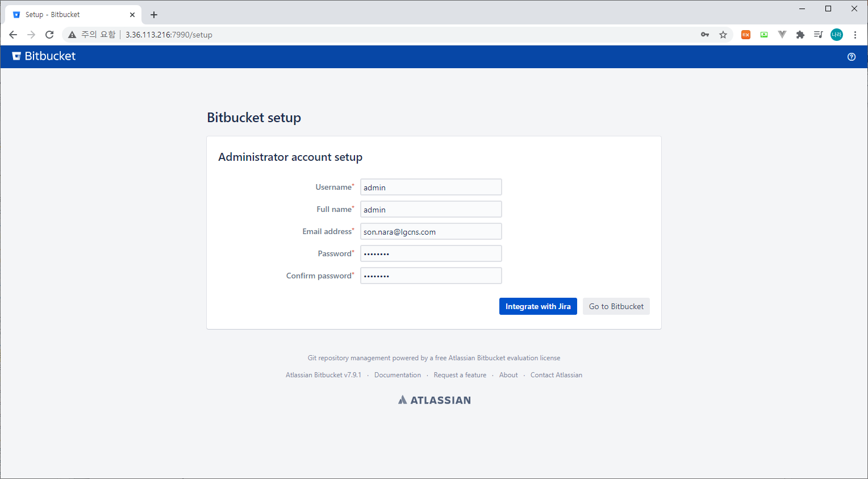
Task: Click the Email address input field
Action: (x=431, y=231)
